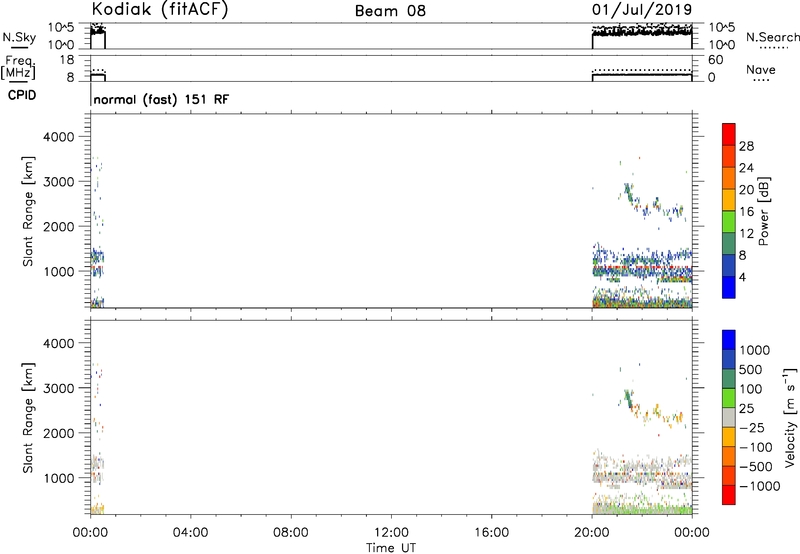Click the date '01/Jul/2019'
The height and width of the screenshot is (554, 800).
[x=642, y=10]
